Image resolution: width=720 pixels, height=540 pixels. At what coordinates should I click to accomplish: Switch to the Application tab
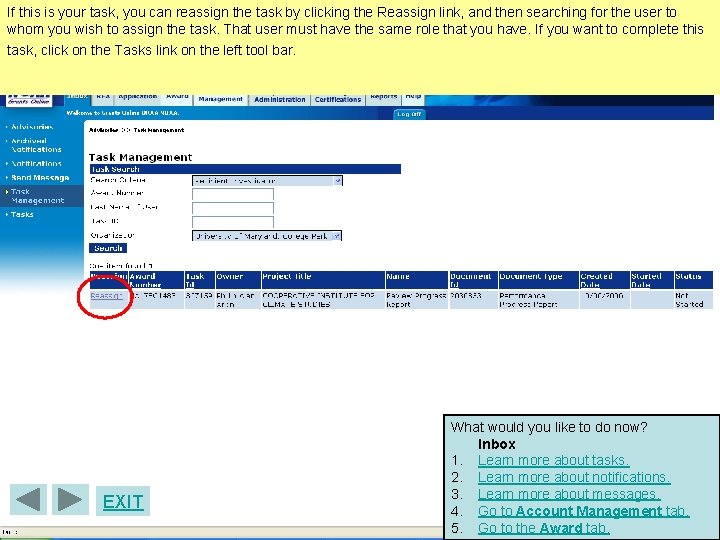pos(138,98)
